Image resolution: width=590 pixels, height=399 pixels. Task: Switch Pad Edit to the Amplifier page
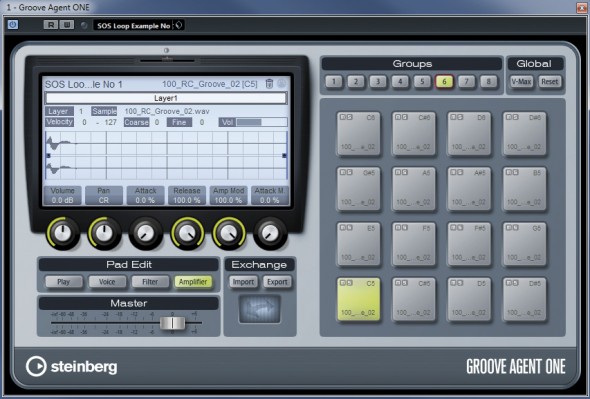193,282
